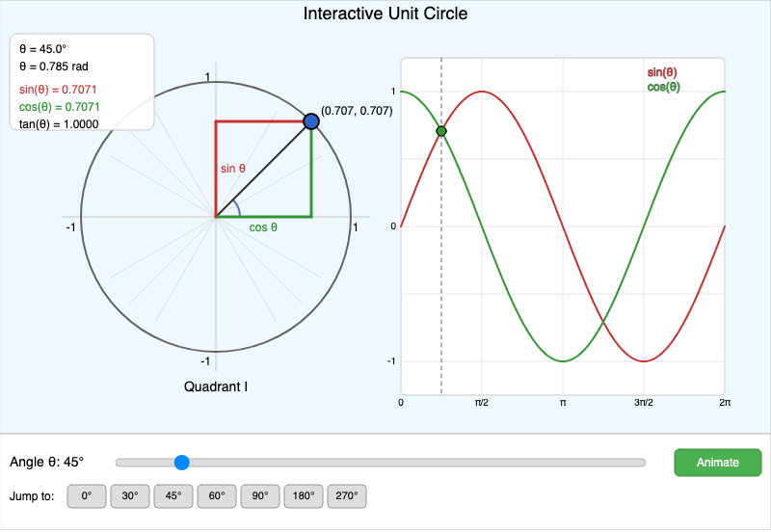Jump to the 30° angle
This screenshot has height=532, width=771.
130,495
